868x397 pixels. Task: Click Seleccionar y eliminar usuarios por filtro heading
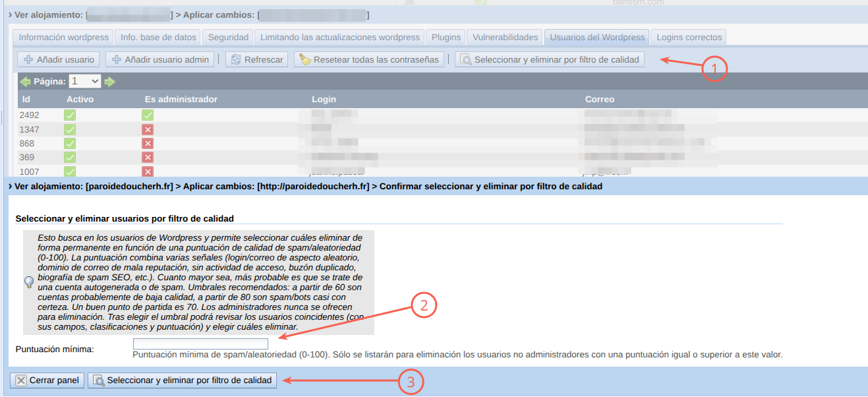[125, 218]
